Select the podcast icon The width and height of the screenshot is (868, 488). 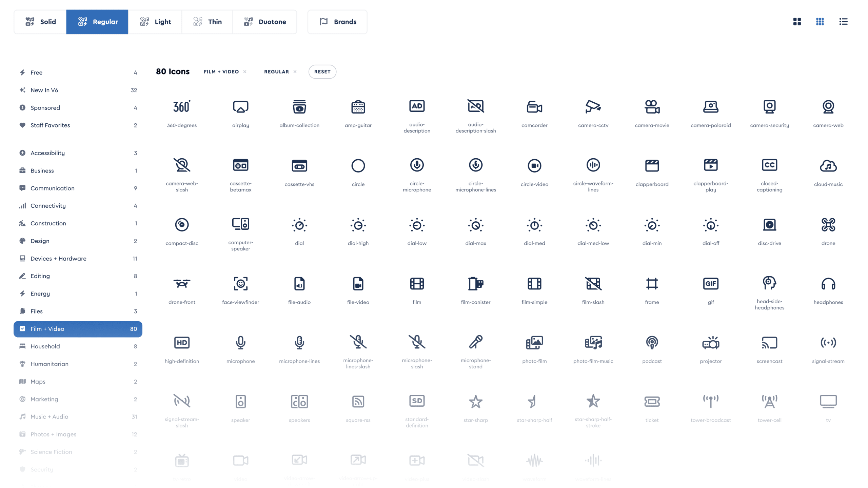tap(652, 343)
